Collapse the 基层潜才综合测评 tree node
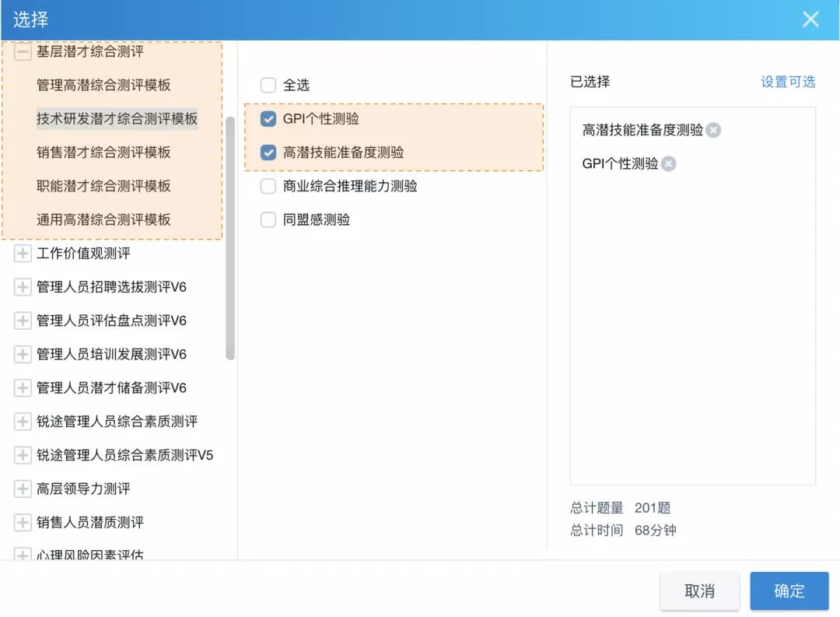840x617 pixels. pyautogui.click(x=23, y=52)
